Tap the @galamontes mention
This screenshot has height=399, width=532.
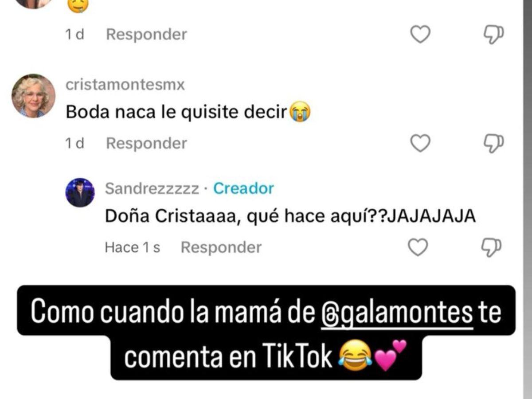pos(397,313)
